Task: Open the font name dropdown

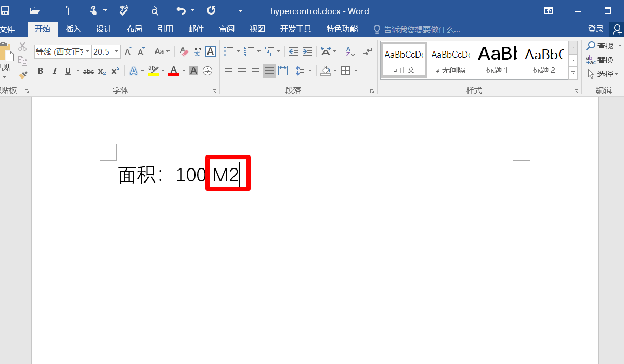Action: point(87,51)
